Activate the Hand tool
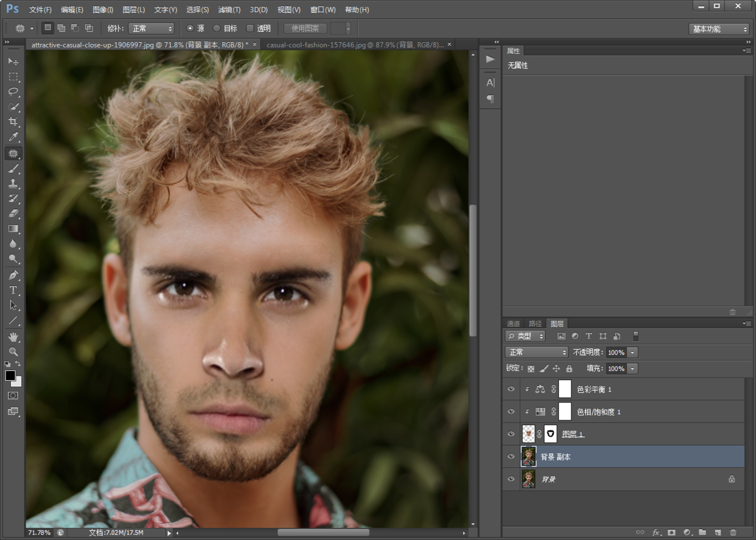756x540 pixels. [x=13, y=337]
